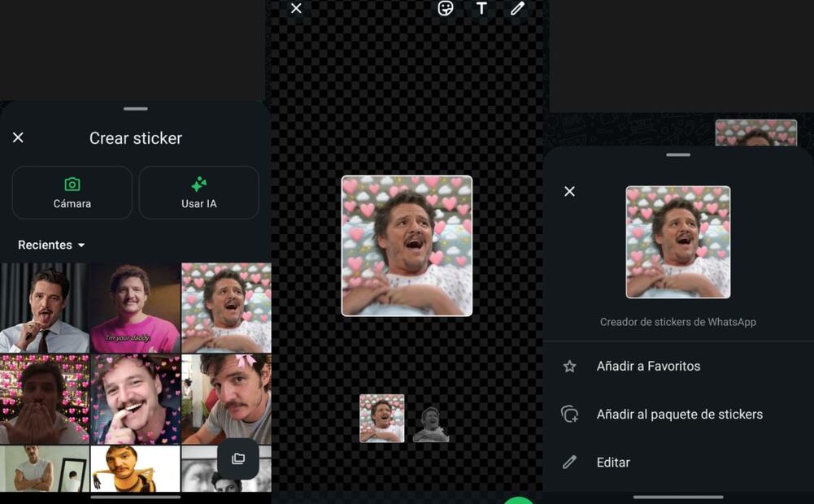Tap the star icon for favorites
Screen dimensions: 814x504
[x=569, y=367]
